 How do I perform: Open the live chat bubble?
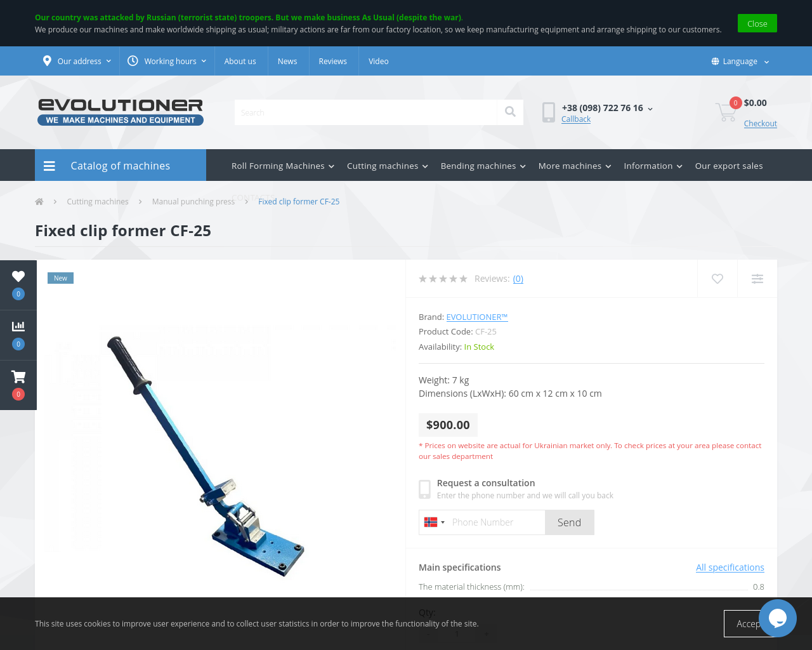[778, 618]
